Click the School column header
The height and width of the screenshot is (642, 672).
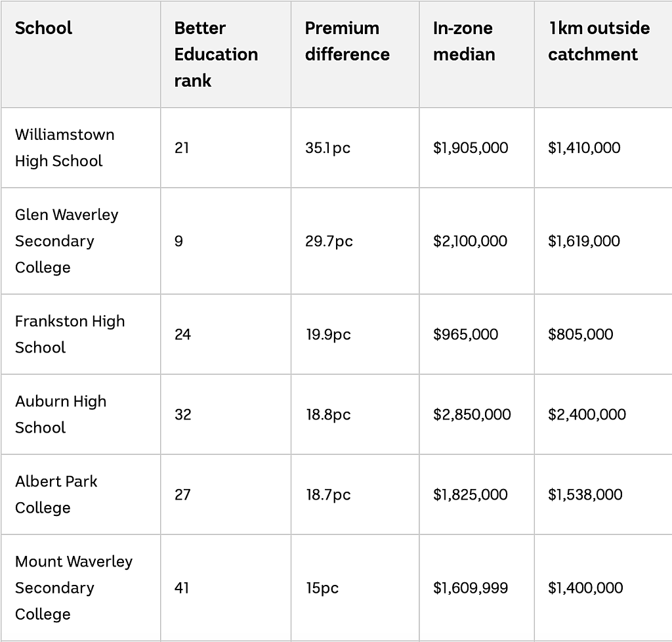43,28
